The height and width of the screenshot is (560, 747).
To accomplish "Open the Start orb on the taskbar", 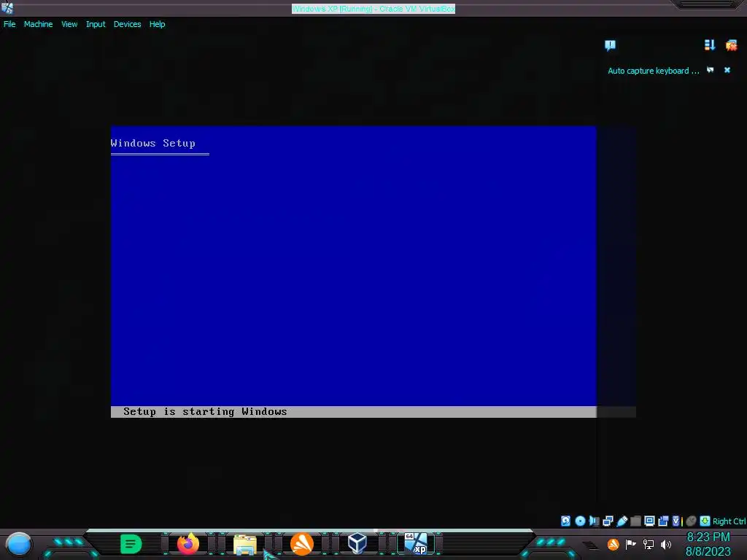I will coord(18,544).
